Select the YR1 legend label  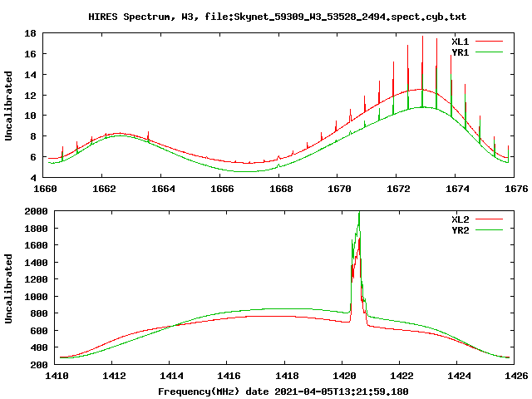(460, 52)
